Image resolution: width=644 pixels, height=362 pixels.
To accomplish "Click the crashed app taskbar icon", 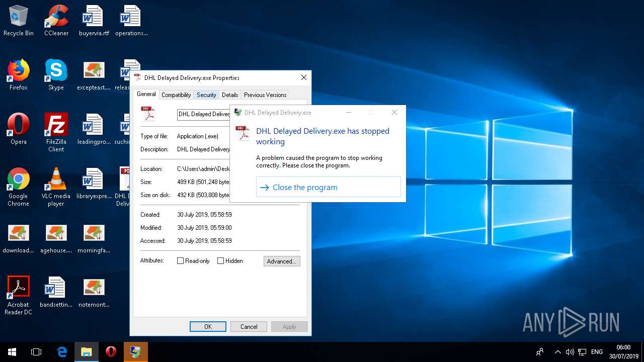I will click(136, 352).
